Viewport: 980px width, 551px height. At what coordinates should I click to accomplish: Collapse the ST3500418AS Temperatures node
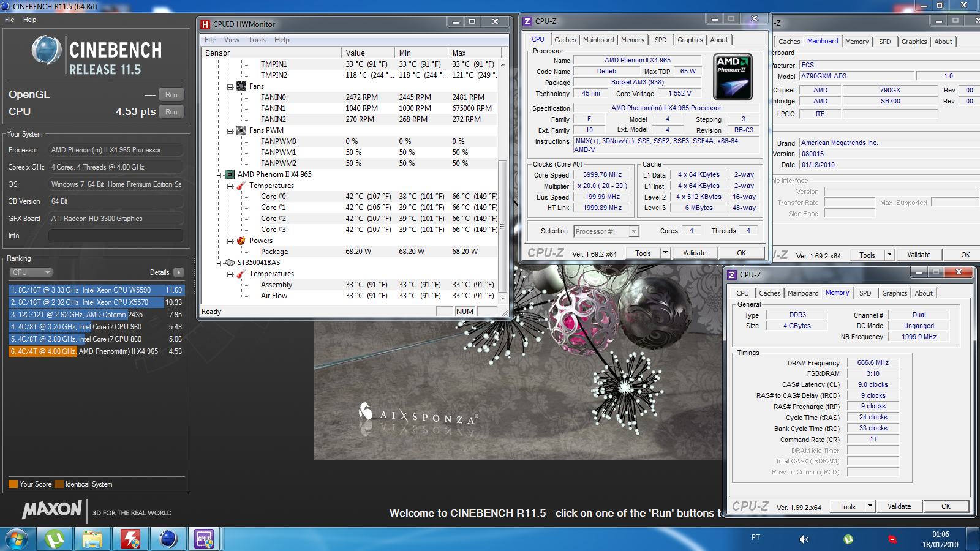tap(230, 274)
